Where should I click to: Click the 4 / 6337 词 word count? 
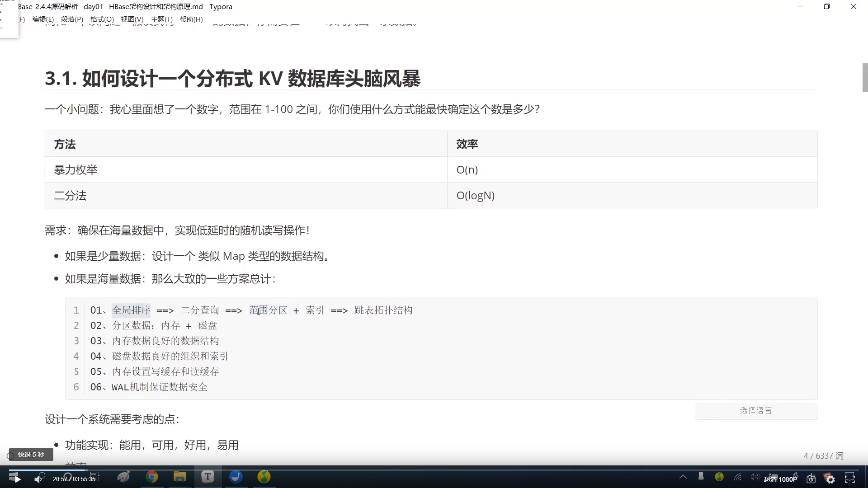[x=823, y=456]
